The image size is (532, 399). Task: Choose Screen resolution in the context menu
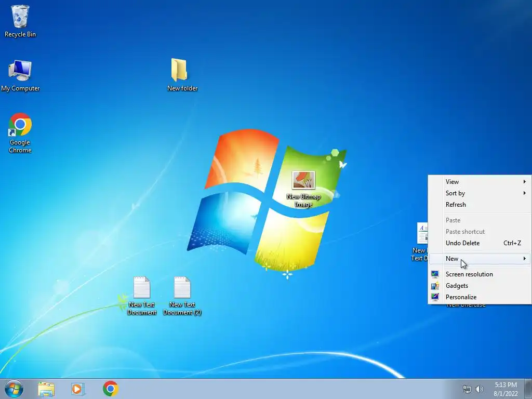click(480, 274)
